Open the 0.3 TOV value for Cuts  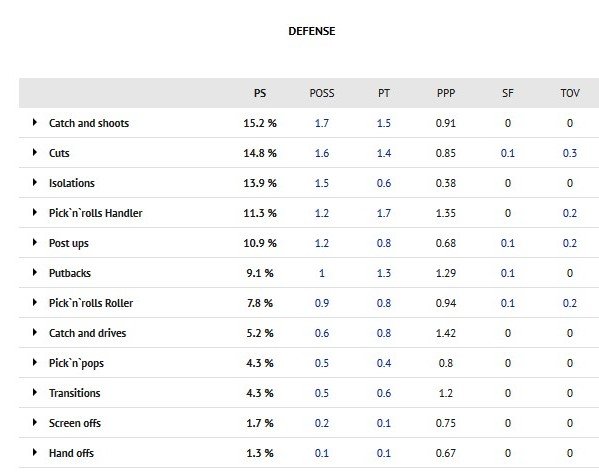pyautogui.click(x=570, y=153)
